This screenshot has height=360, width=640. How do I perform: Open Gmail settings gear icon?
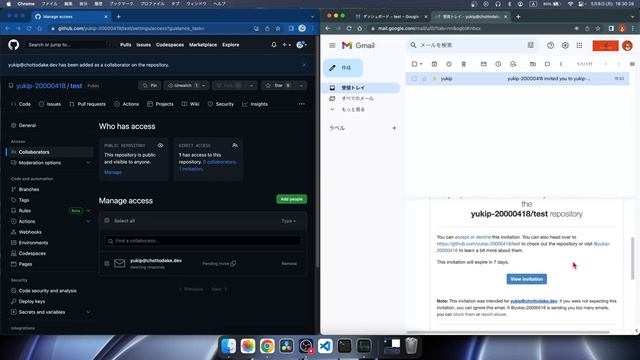tap(565, 45)
